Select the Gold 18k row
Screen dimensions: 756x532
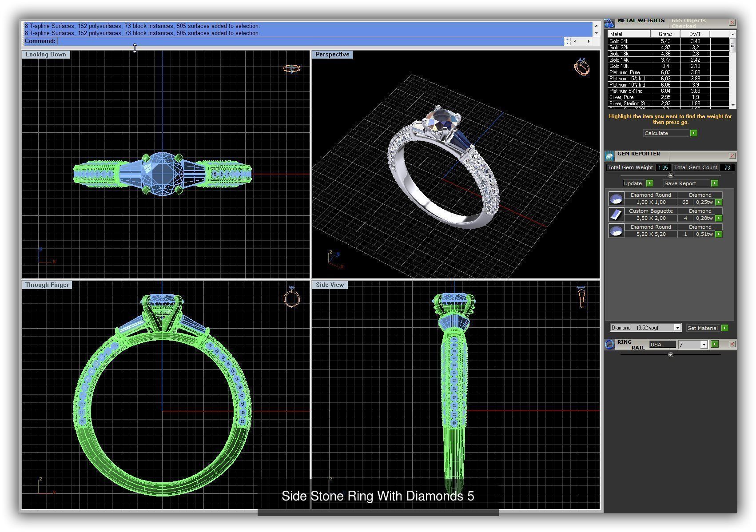coord(668,54)
